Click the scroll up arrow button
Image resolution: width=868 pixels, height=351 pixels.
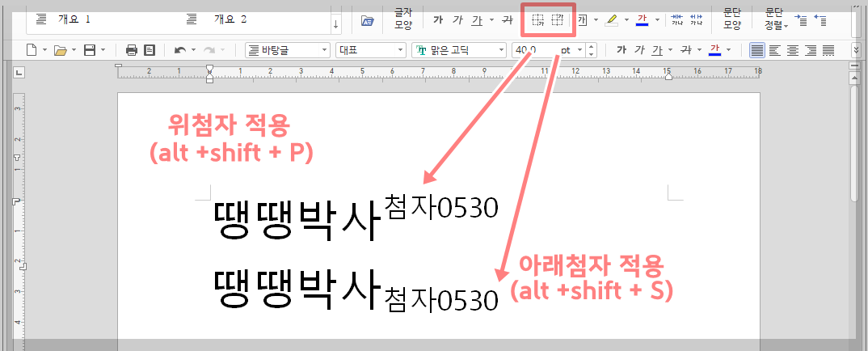(x=855, y=78)
